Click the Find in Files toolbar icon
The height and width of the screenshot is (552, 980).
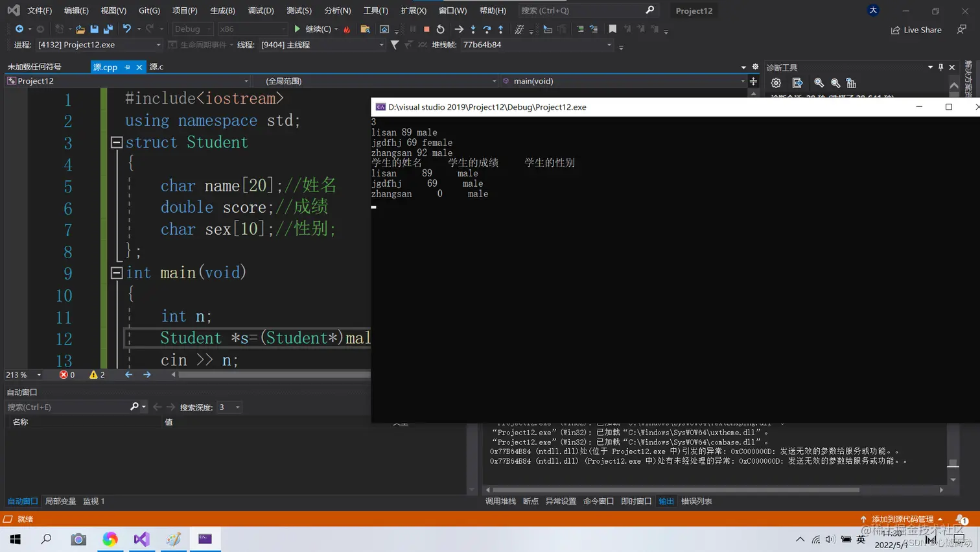point(366,29)
